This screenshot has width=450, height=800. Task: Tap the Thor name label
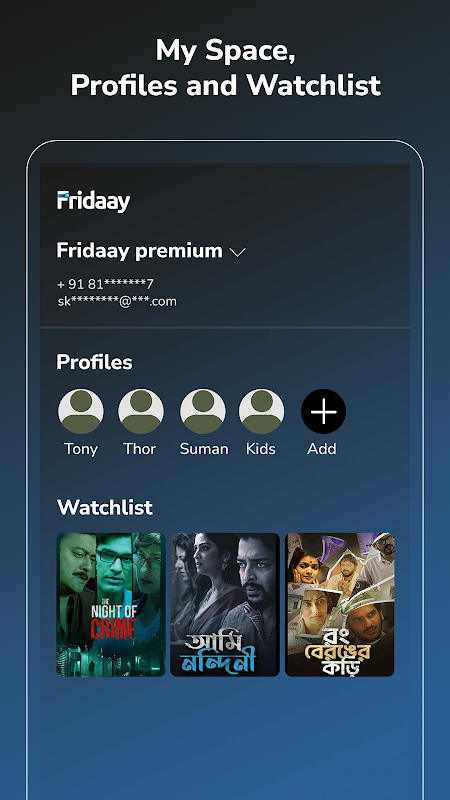point(140,449)
